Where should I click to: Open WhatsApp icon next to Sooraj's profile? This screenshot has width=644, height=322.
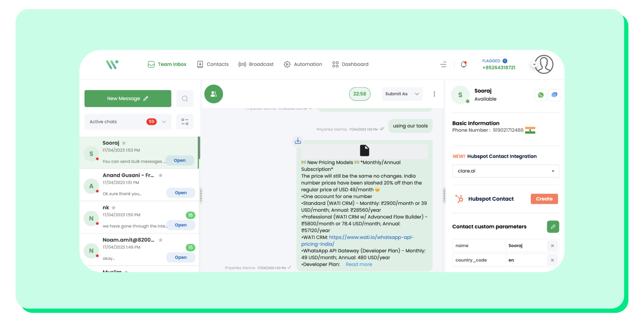(541, 95)
